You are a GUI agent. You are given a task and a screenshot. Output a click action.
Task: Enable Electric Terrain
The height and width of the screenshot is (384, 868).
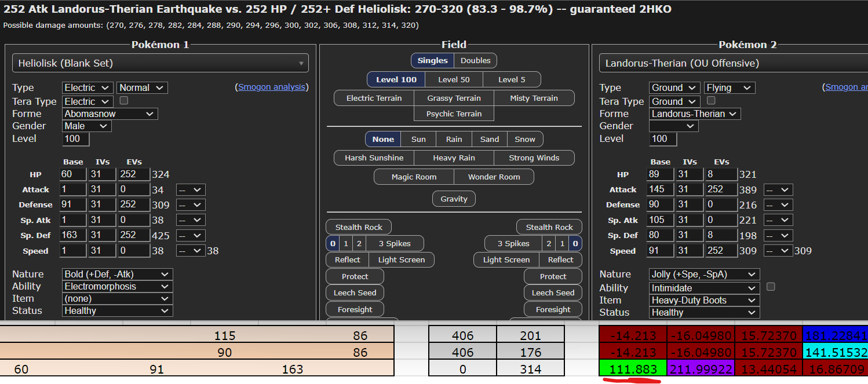(374, 98)
